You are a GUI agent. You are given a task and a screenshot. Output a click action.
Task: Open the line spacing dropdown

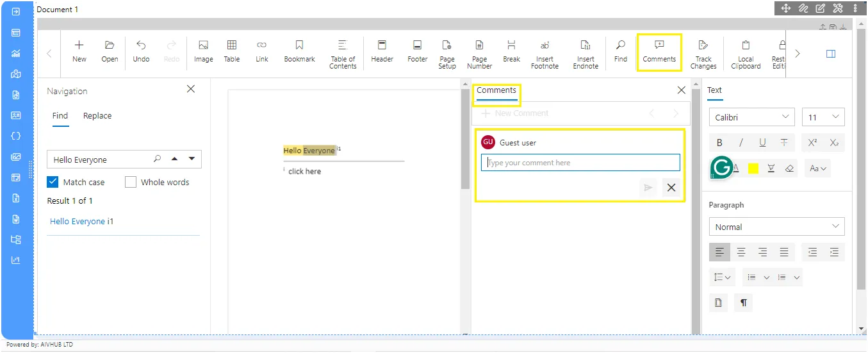click(723, 277)
